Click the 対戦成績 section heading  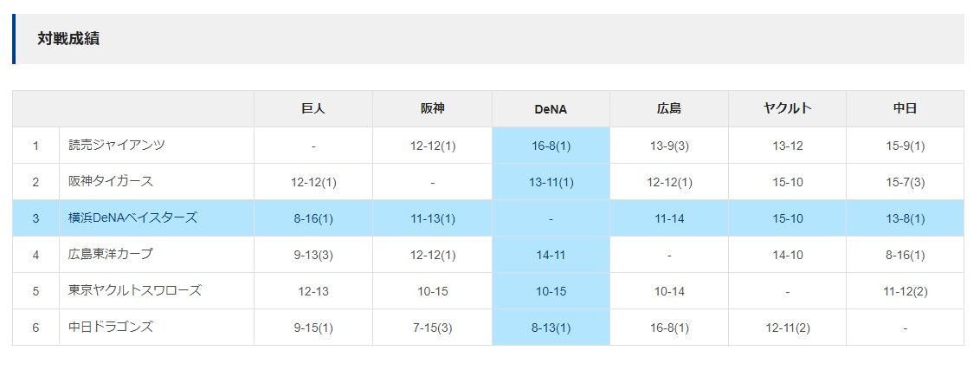[68, 39]
